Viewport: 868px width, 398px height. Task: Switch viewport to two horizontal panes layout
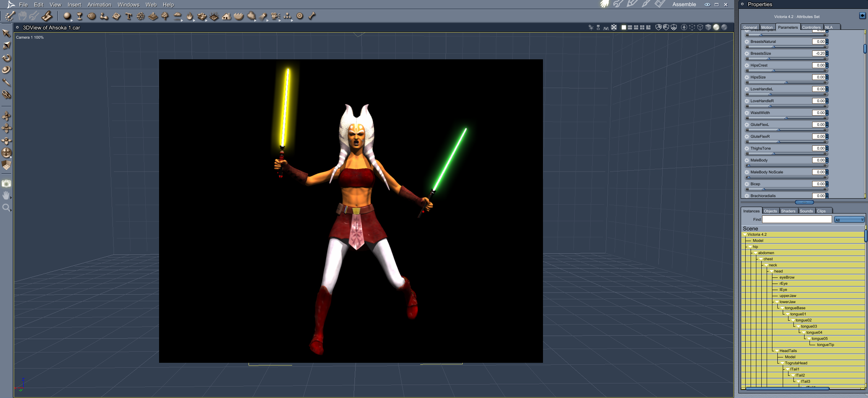click(630, 27)
